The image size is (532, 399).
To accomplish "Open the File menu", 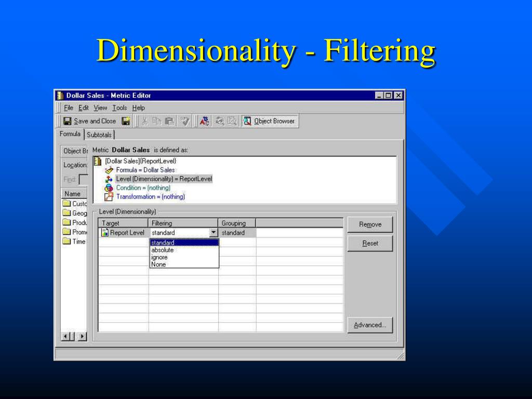I will [69, 108].
